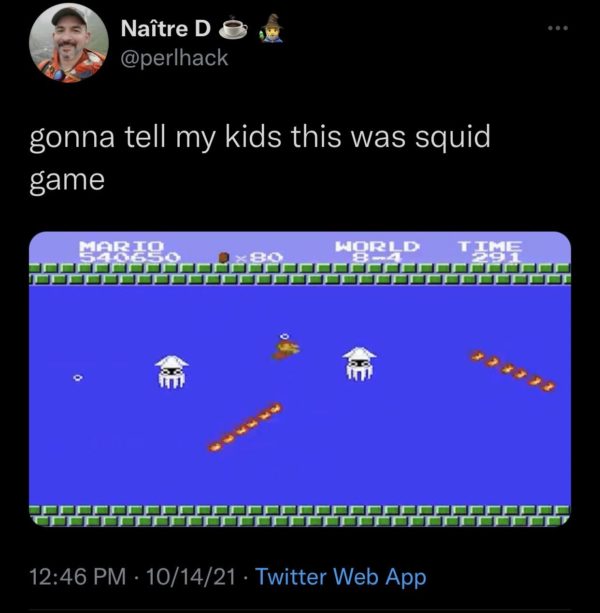Click the 10/14/21 date

pos(191,577)
